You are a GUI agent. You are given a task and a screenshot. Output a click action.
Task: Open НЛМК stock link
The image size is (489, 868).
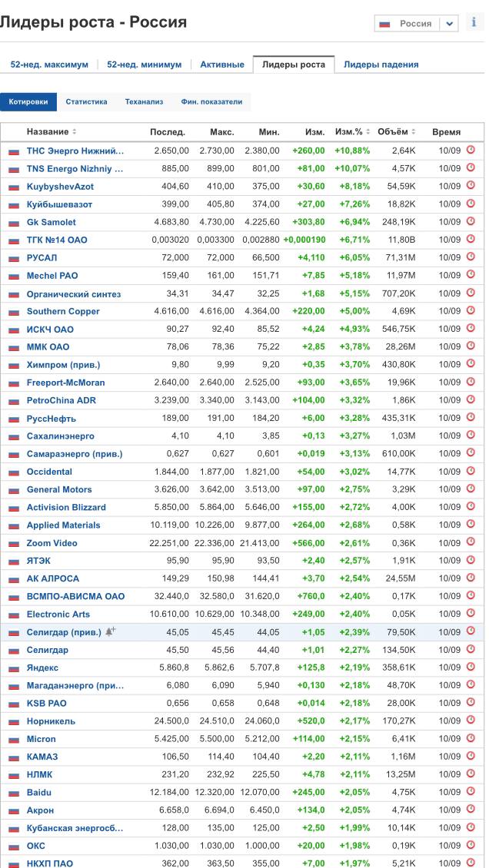pos(40,774)
